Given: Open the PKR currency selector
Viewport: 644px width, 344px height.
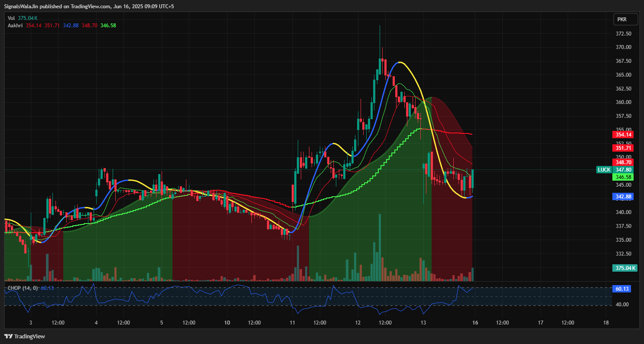Looking at the screenshot, I should pos(625,19).
